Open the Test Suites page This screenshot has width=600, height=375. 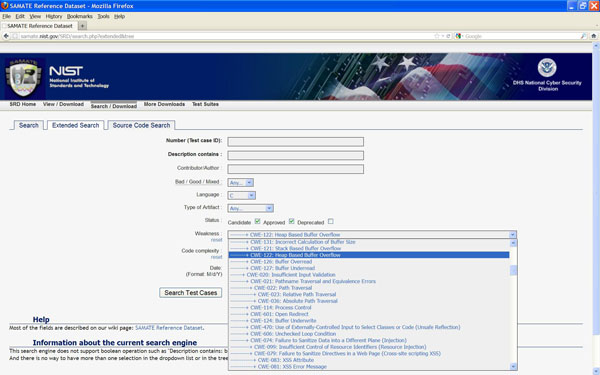205,104
